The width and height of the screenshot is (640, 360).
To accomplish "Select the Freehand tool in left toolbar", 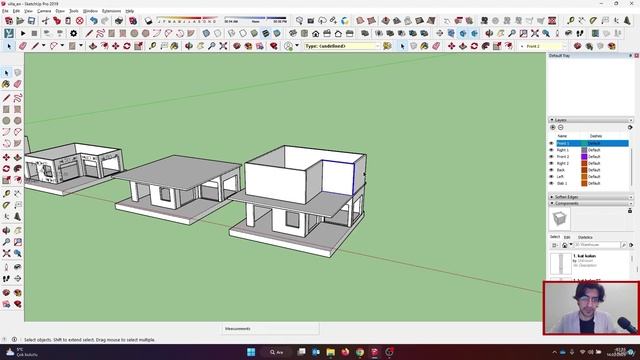I will pos(18,98).
